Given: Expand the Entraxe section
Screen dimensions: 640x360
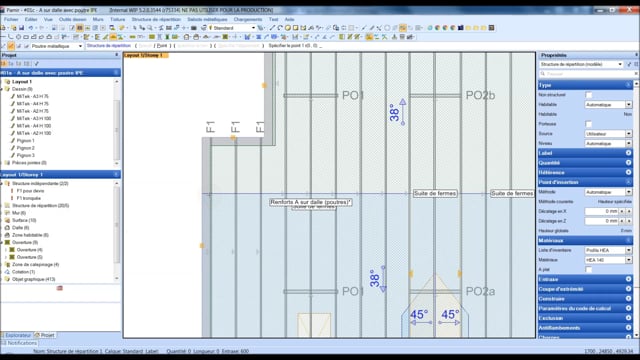Looking at the screenshot, I should click(x=629, y=279).
